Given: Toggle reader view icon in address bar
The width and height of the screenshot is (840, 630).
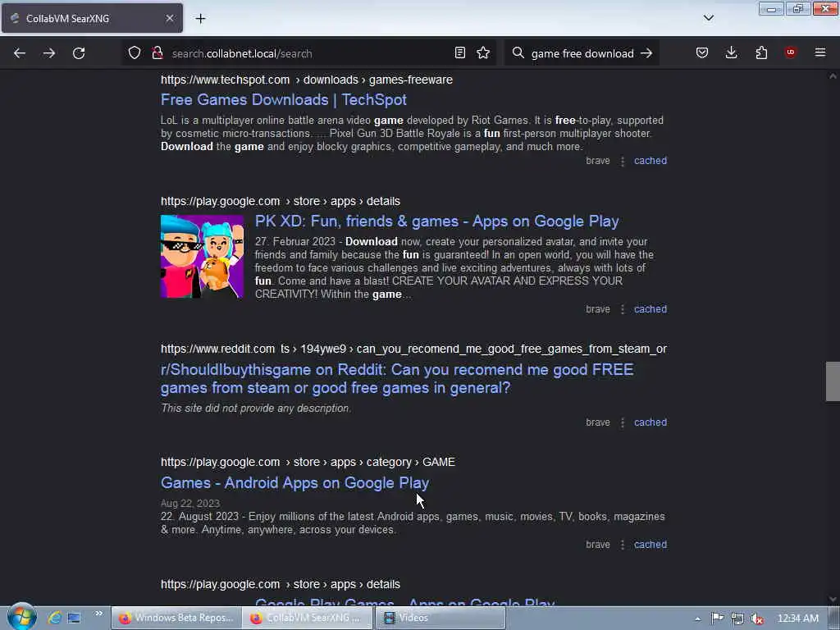Looking at the screenshot, I should [459, 52].
